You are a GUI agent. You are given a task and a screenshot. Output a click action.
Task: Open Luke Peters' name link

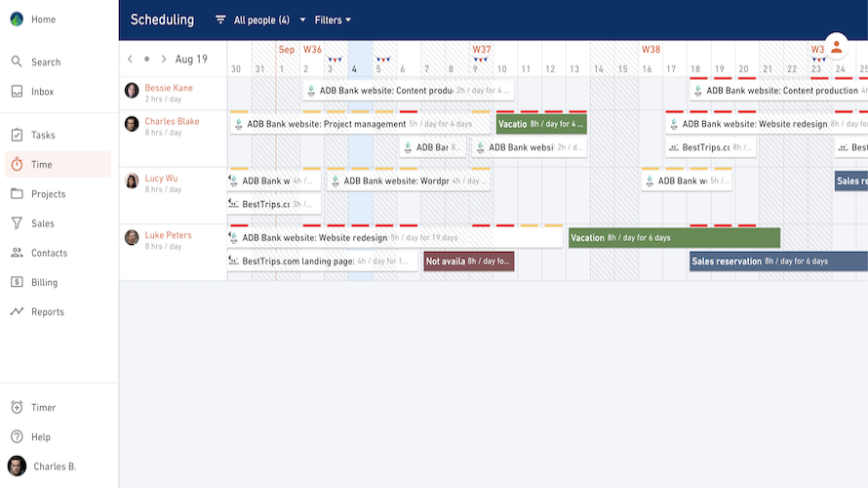[x=169, y=235]
